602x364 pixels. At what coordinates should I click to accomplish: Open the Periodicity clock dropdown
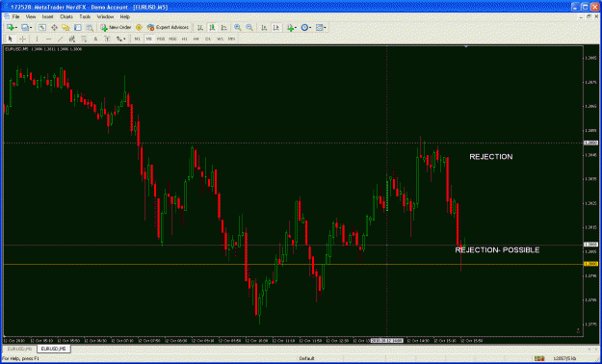coord(306,28)
